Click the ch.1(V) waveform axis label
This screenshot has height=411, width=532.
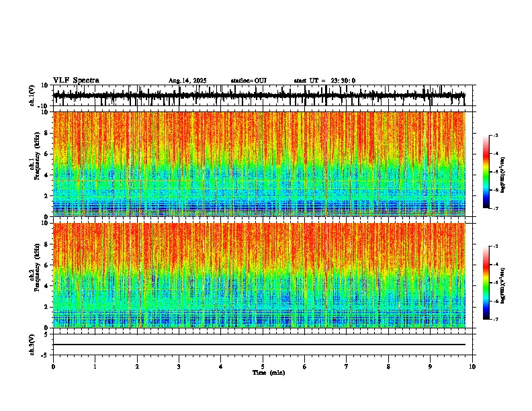point(32,95)
